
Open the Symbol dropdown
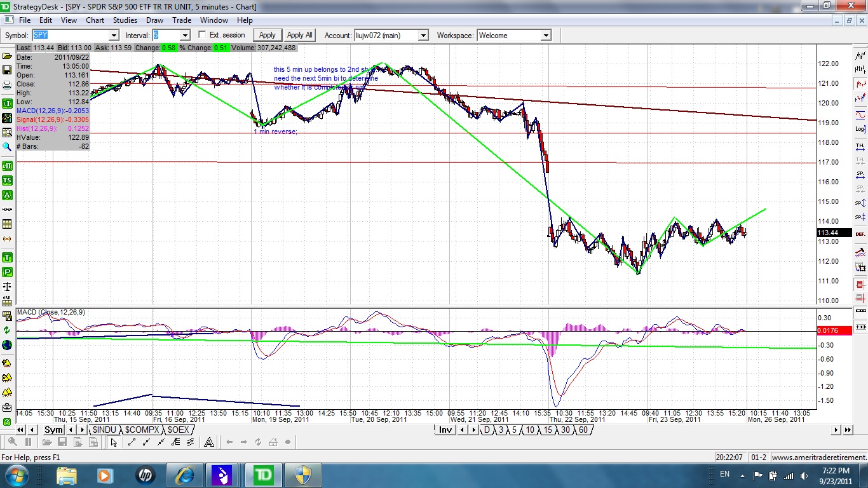pos(113,36)
